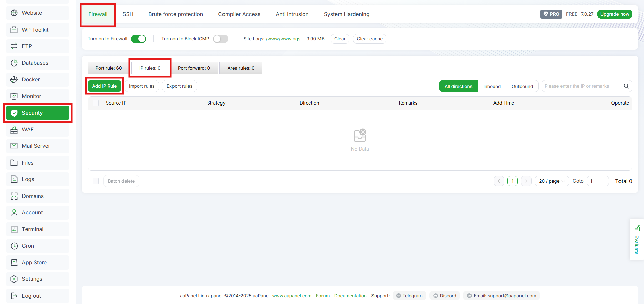This screenshot has width=644, height=304.
Task: Toggle the Turn on to Firewall switch
Action: [x=138, y=39]
